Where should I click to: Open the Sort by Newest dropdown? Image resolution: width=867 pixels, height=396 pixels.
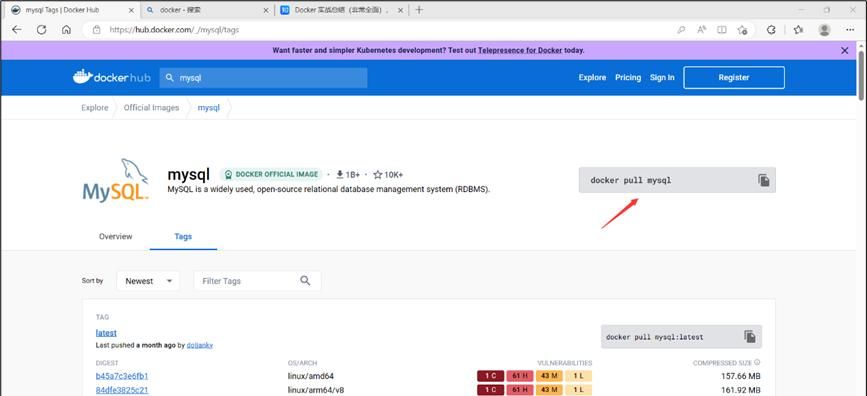click(148, 281)
